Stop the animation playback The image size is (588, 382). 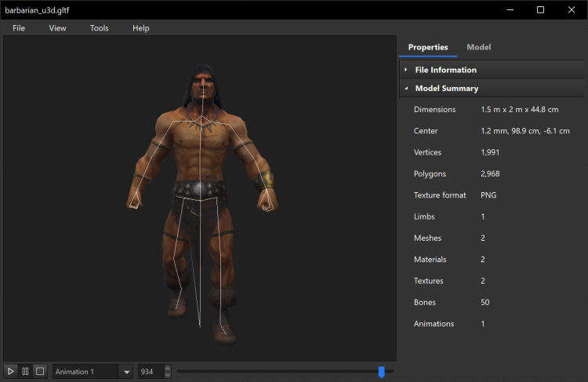39,371
